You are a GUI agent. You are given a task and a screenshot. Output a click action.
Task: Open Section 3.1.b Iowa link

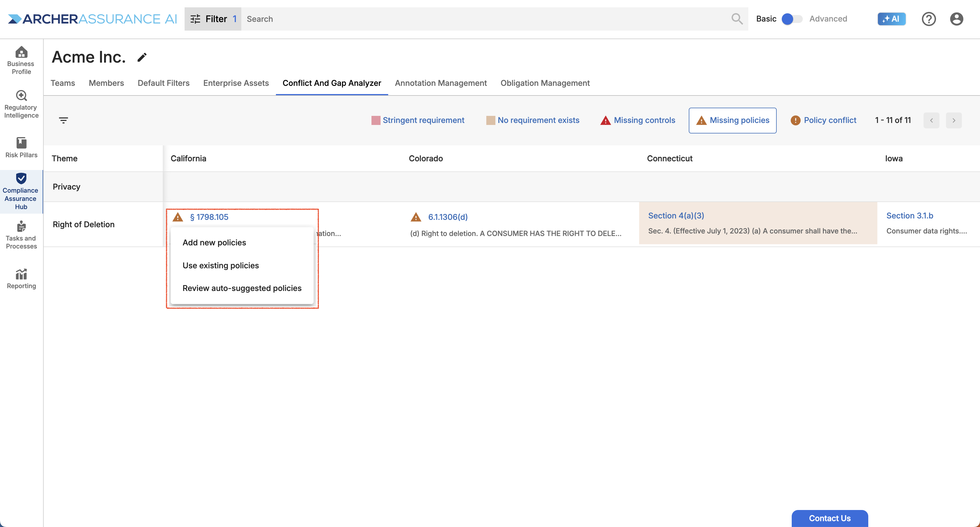[x=910, y=216]
